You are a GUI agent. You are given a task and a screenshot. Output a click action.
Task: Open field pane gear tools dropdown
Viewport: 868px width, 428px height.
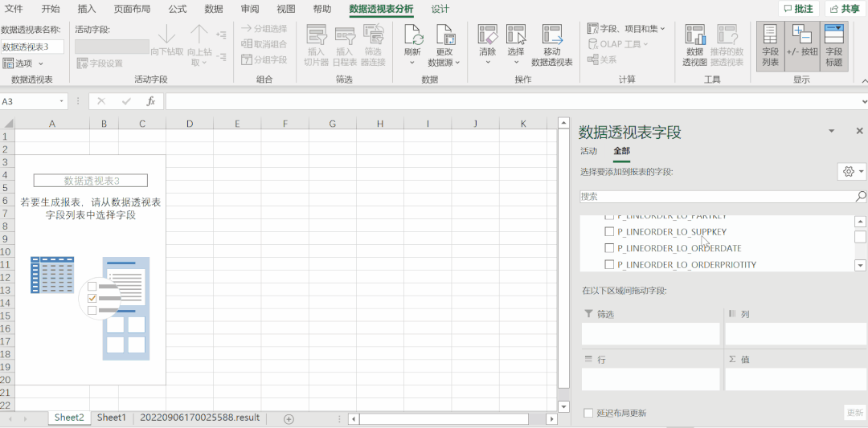(x=852, y=172)
